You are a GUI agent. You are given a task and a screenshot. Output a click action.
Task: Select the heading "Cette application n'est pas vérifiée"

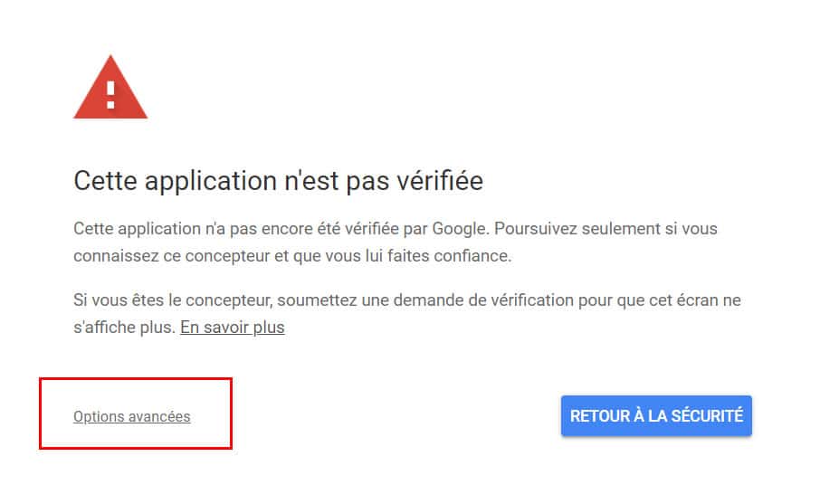coord(278,181)
